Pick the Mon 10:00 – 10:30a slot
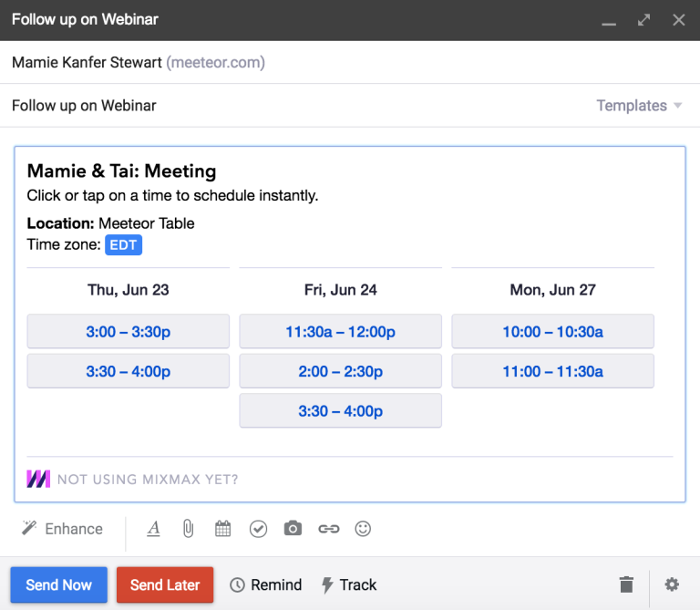The width and height of the screenshot is (700, 610). (552, 331)
